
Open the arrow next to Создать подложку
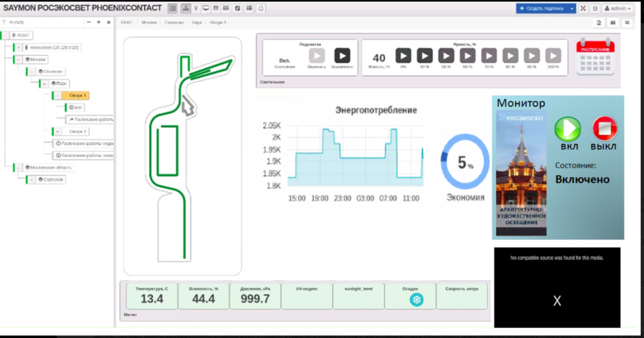[x=571, y=8]
